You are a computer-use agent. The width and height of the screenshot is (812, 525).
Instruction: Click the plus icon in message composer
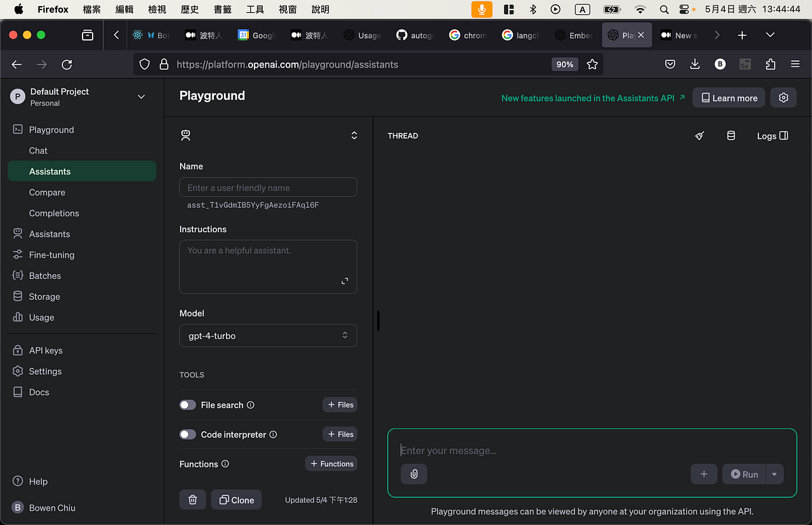[x=704, y=474]
